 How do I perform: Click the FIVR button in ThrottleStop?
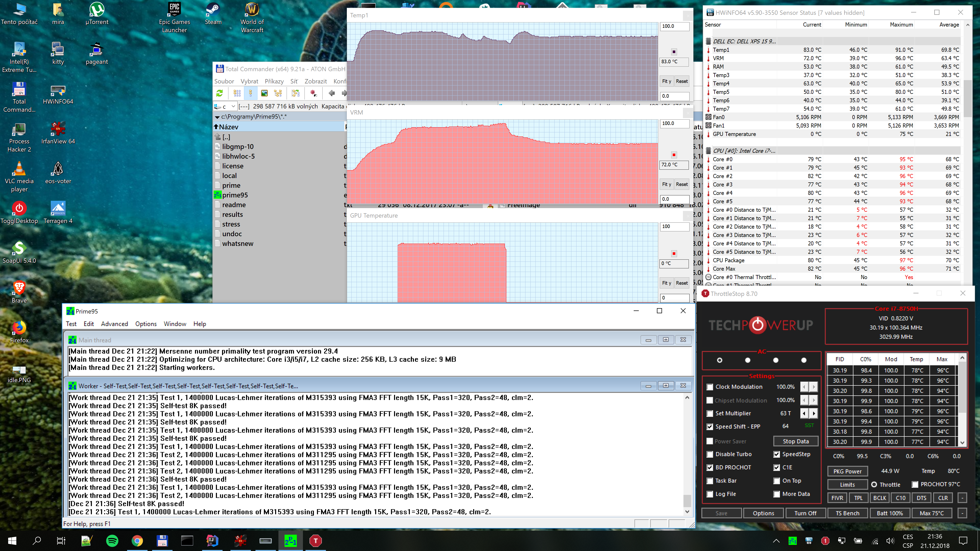(837, 498)
